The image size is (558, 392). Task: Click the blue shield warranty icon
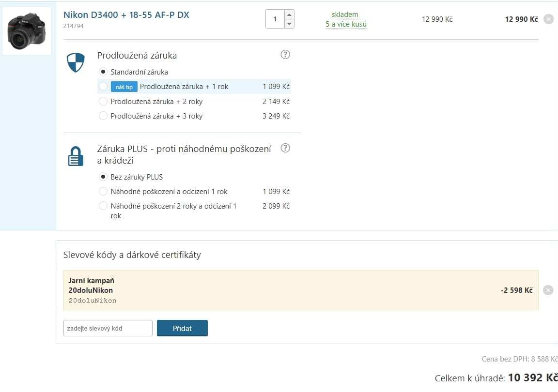(x=76, y=62)
